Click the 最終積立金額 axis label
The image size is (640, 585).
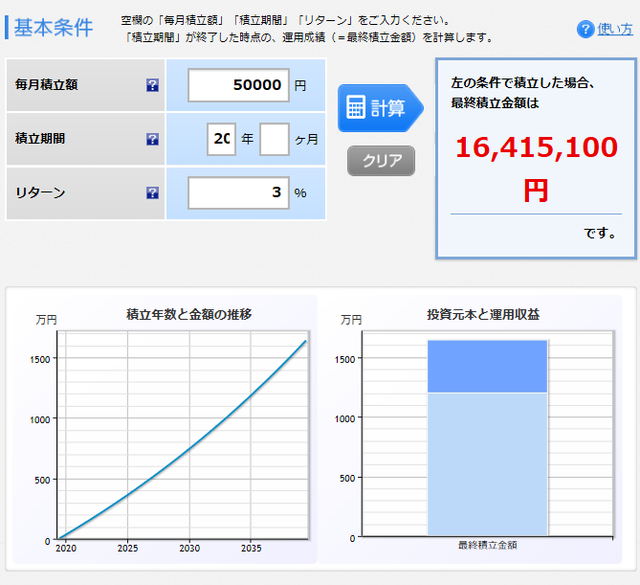pyautogui.click(x=487, y=545)
